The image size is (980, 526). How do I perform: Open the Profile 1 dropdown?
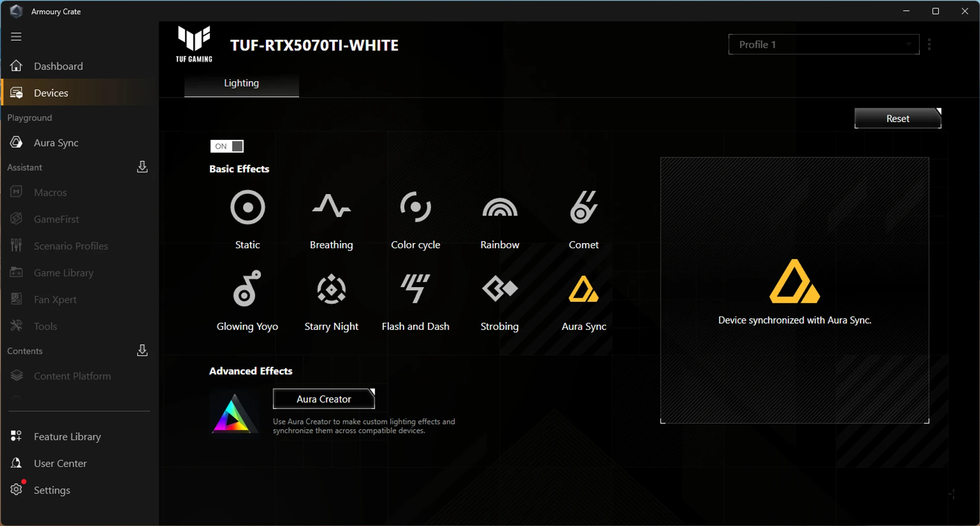[823, 44]
